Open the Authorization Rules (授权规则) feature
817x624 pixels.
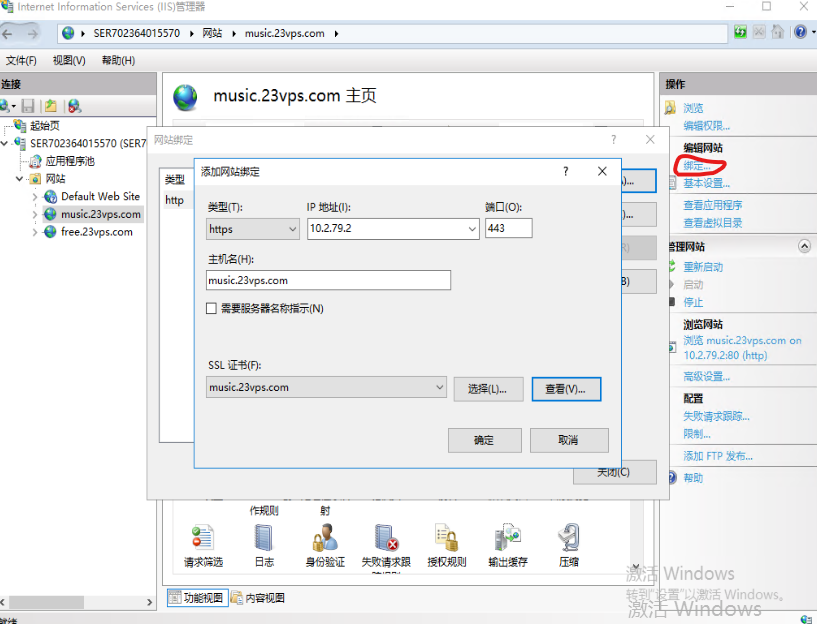[447, 545]
